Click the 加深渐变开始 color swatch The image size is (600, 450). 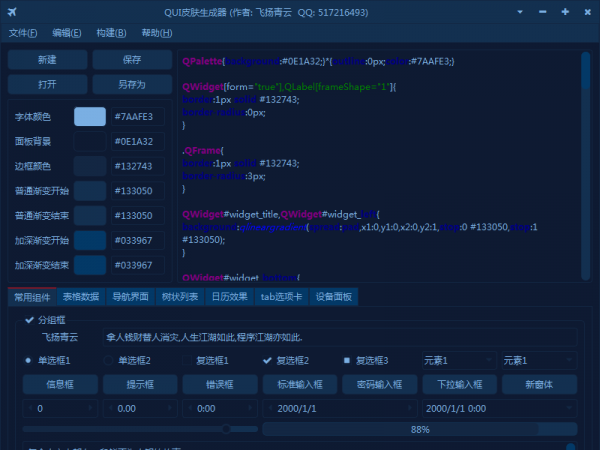click(90, 240)
